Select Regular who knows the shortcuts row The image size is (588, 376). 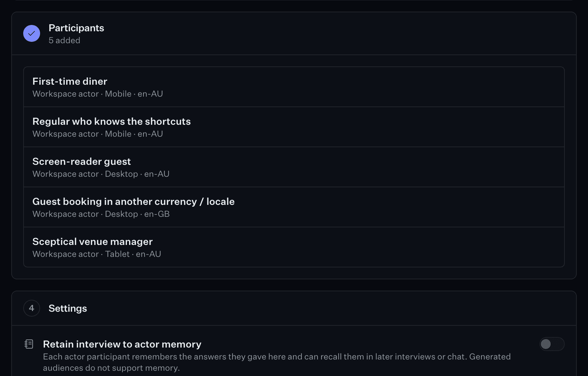coord(294,127)
